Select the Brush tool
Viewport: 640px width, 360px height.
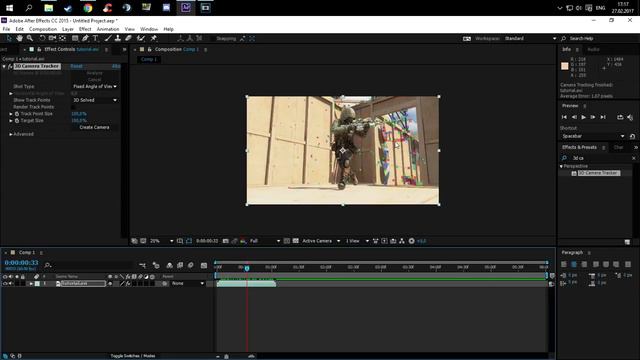pos(108,38)
